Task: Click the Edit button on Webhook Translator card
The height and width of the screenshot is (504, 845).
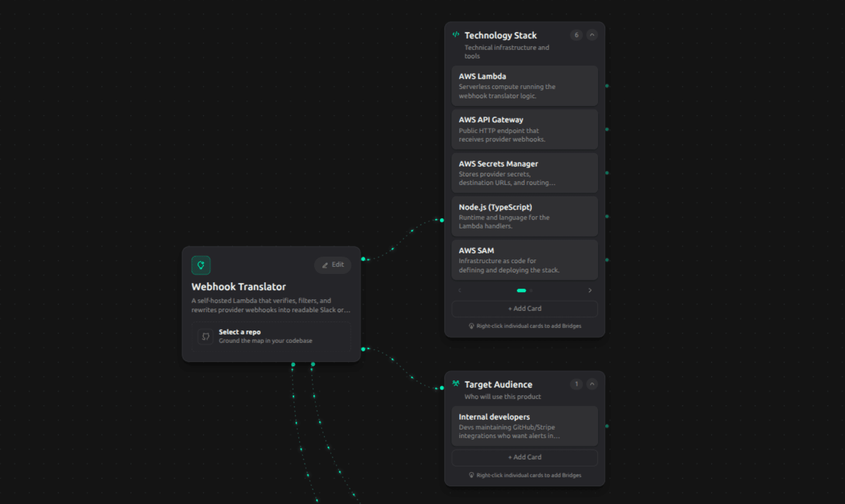Action: click(333, 265)
